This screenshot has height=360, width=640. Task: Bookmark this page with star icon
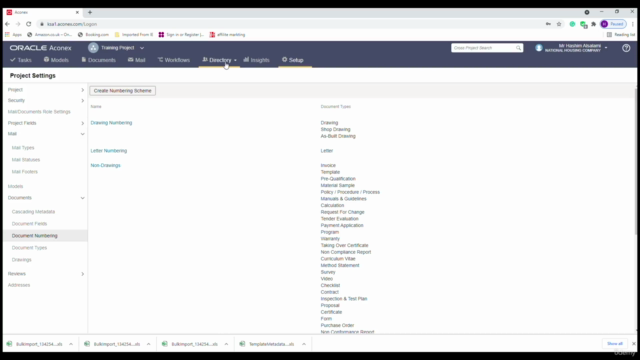click(559, 24)
